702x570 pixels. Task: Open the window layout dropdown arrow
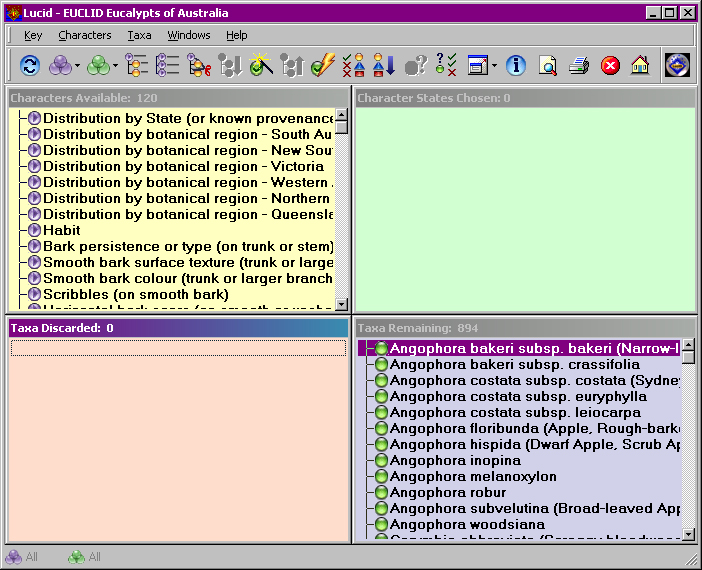click(x=494, y=66)
